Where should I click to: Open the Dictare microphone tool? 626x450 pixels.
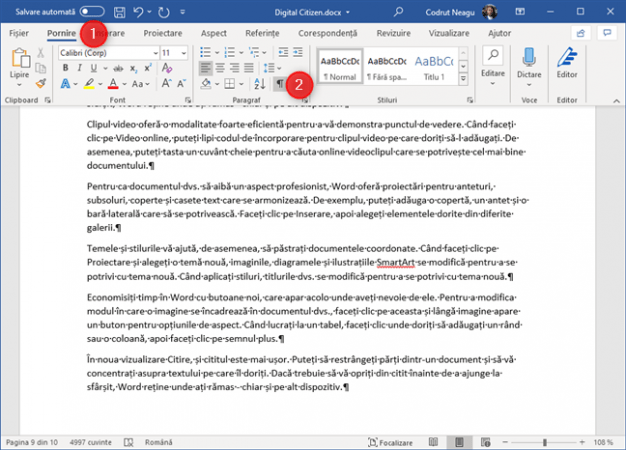click(529, 66)
